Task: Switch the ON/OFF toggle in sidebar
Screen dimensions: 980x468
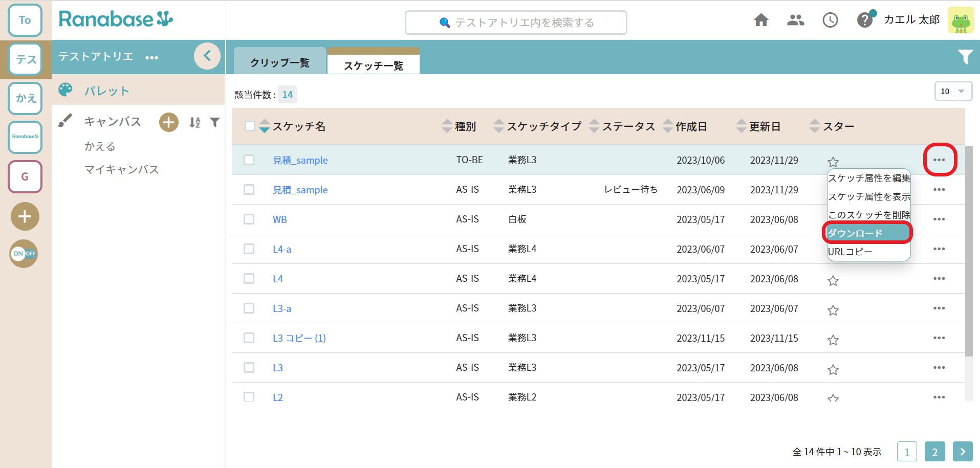Action: click(23, 254)
